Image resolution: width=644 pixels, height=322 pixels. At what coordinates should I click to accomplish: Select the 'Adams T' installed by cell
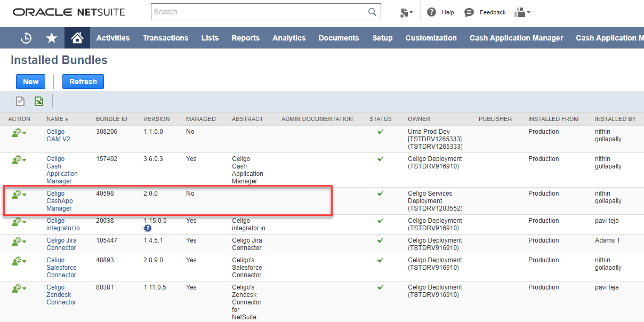[x=608, y=240]
